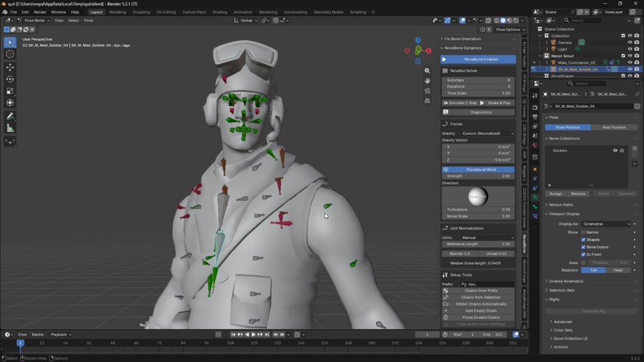The image size is (644, 362).
Task: Activate the Transform tool
Action: 10,102
